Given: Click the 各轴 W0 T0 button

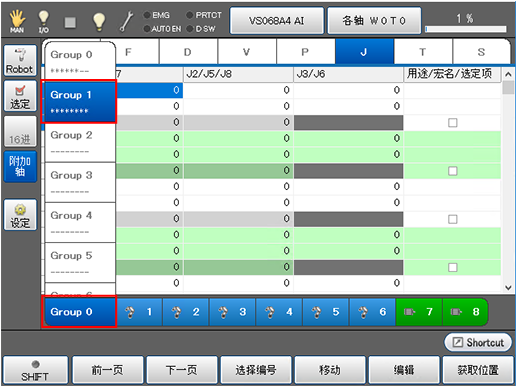Looking at the screenshot, I should click(374, 21).
